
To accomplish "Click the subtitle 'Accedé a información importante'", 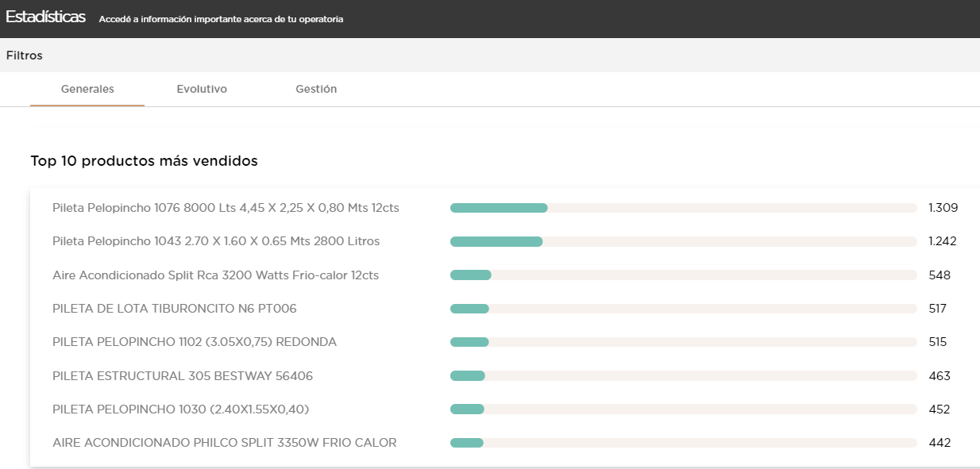I will click(221, 19).
